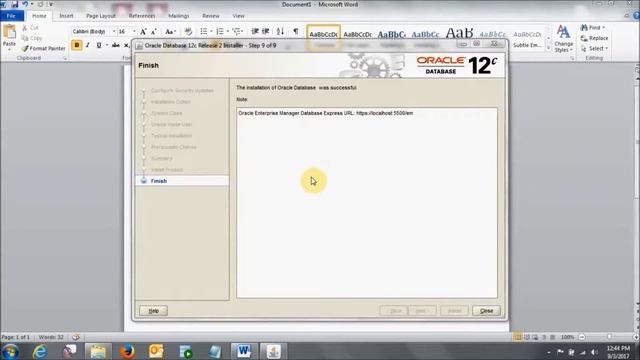Open Outlook from the taskbar
The width and height of the screenshot is (640, 360).
[156, 351]
